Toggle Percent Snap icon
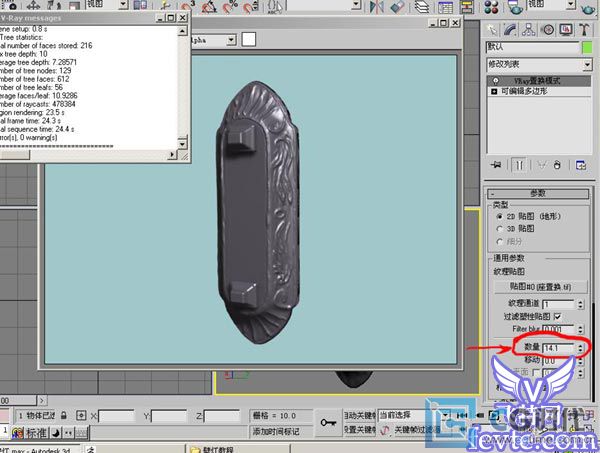 pyautogui.click(x=230, y=6)
